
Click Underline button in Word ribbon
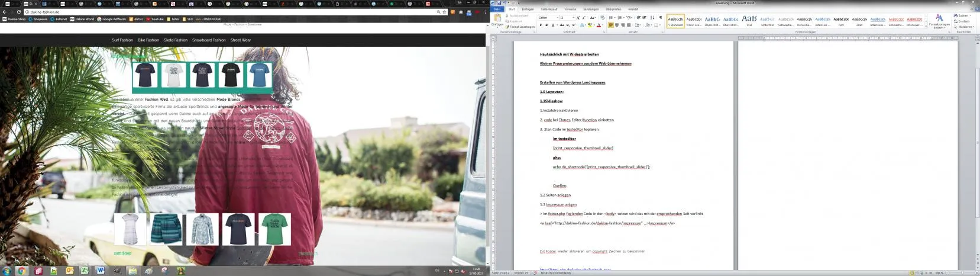pyautogui.click(x=553, y=25)
